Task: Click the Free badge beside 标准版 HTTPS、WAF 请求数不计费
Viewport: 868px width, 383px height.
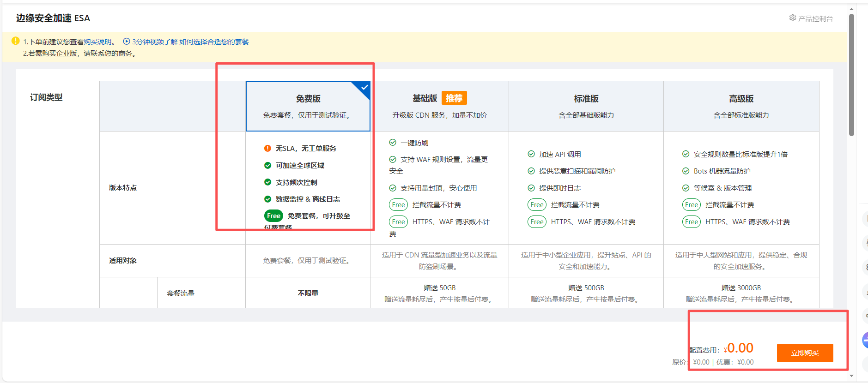Action: [x=537, y=222]
